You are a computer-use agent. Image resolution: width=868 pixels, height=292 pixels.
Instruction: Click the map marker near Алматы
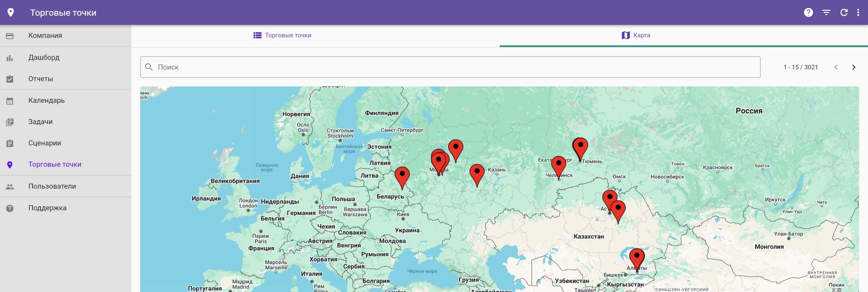pyautogui.click(x=637, y=258)
